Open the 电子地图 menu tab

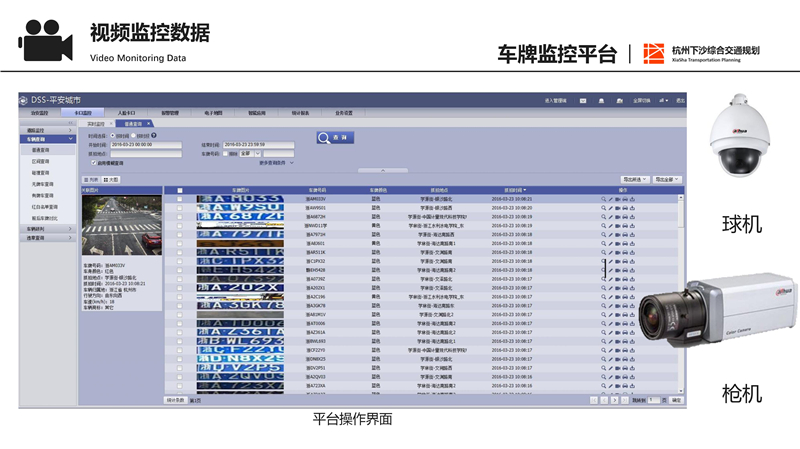(x=214, y=113)
